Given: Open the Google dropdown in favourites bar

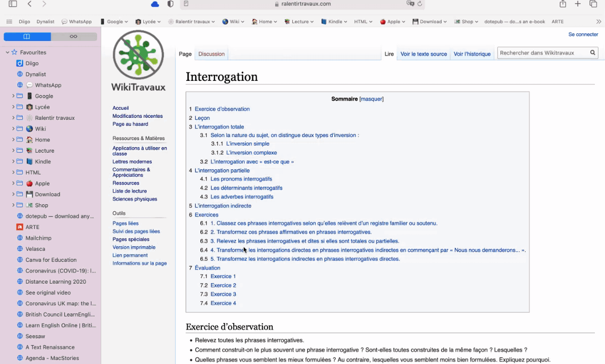Looking at the screenshot, I should 114,22.
